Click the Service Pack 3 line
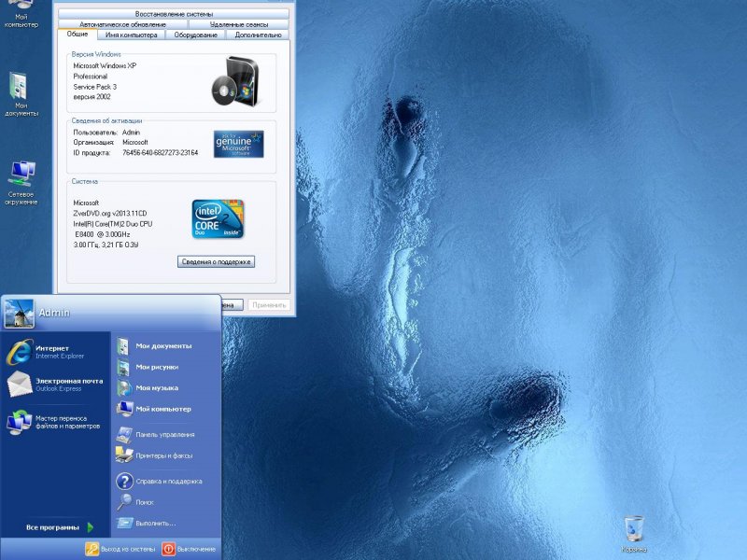Image resolution: width=747 pixels, height=560 pixels. [95, 87]
